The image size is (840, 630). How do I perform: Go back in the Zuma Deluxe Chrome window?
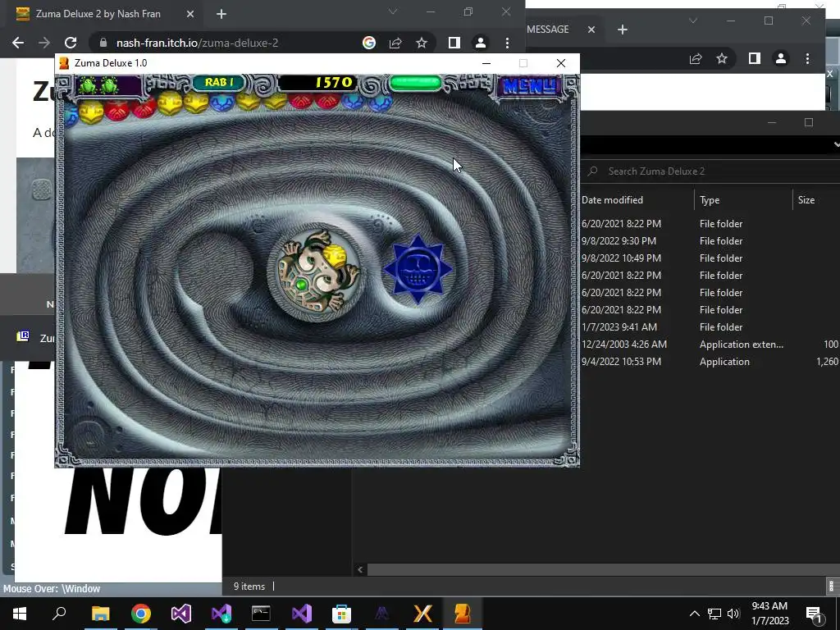18,43
